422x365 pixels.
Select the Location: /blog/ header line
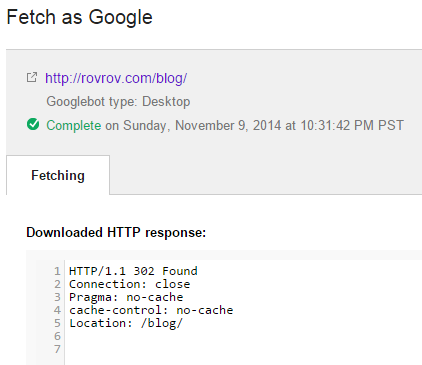(x=126, y=323)
